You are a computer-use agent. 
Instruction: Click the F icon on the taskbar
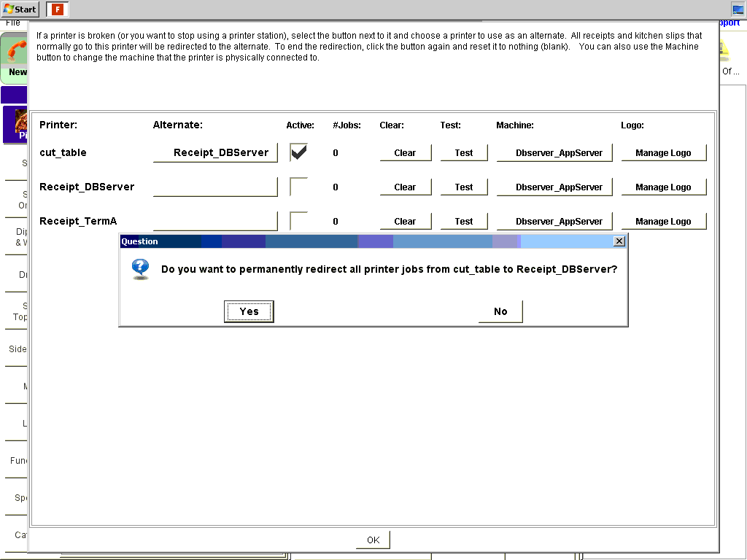point(56,9)
